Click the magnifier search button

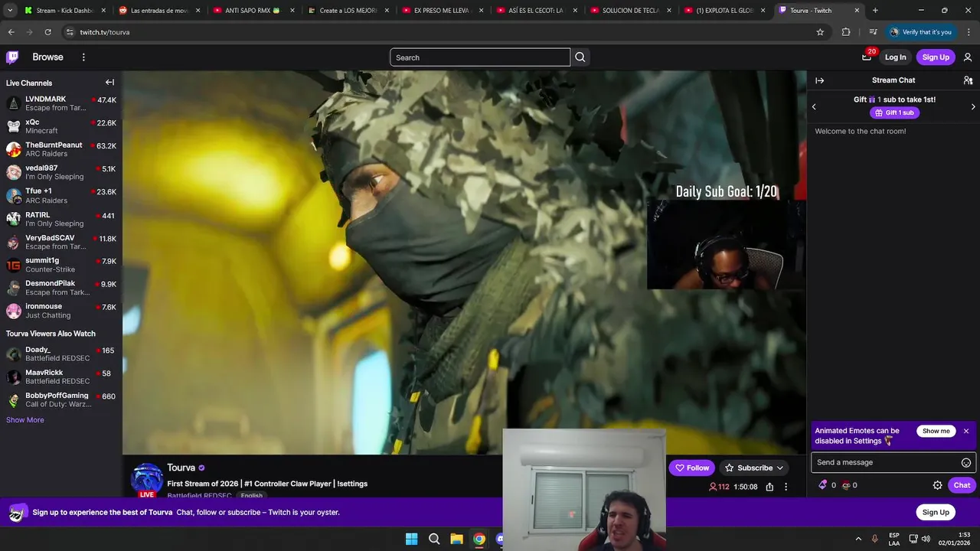point(580,57)
